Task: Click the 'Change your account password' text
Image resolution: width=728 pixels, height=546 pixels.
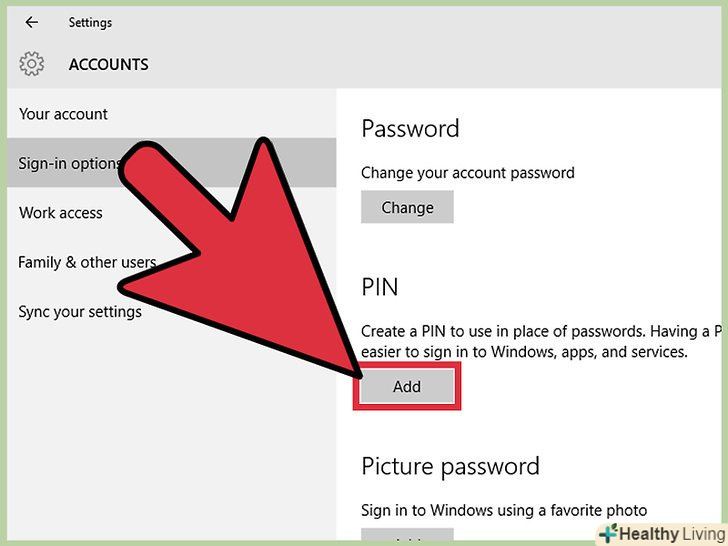Action: point(467,173)
